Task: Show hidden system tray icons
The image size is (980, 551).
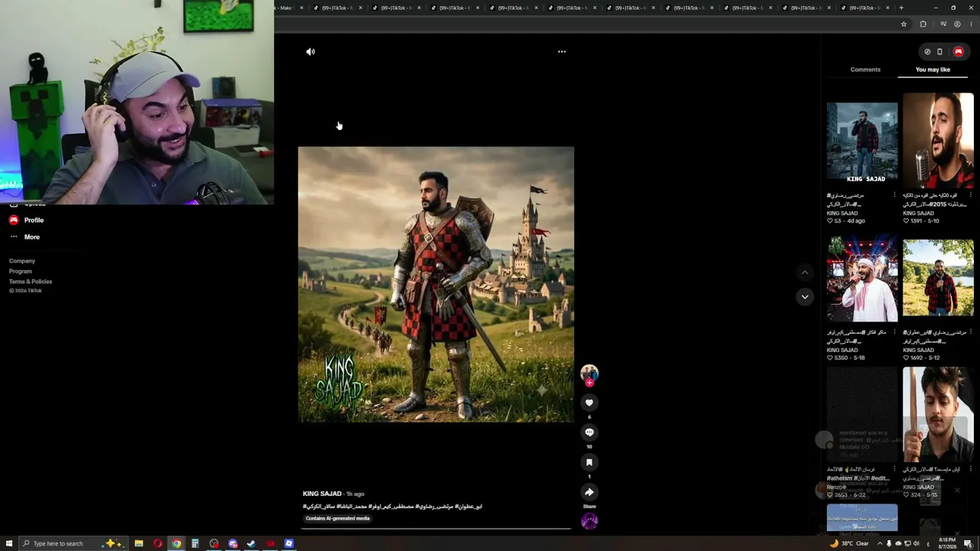Action: (x=879, y=543)
